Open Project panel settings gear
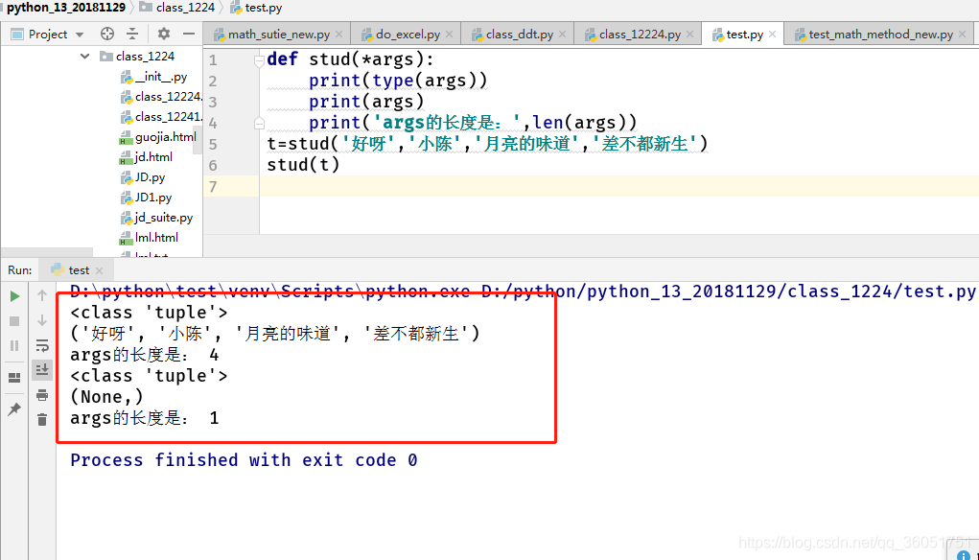The image size is (979, 560). coord(164,34)
